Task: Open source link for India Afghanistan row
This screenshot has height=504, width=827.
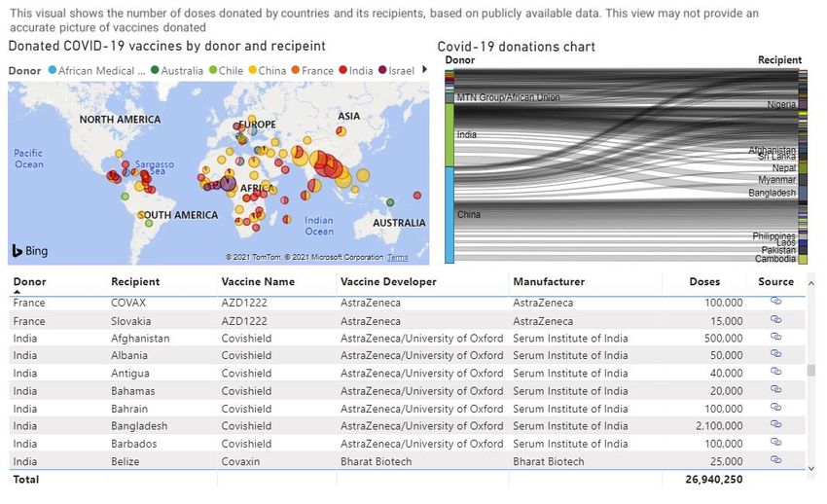Action: tap(775, 337)
